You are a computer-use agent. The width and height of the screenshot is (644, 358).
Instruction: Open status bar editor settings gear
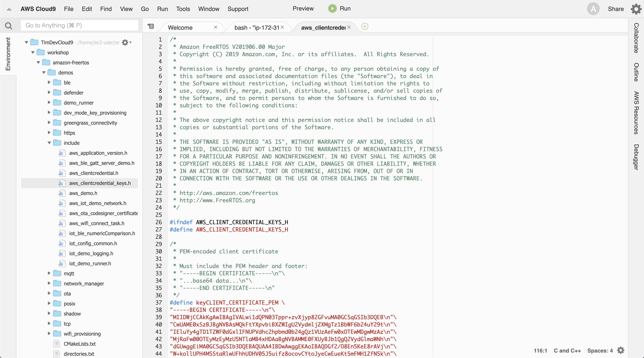click(x=621, y=350)
